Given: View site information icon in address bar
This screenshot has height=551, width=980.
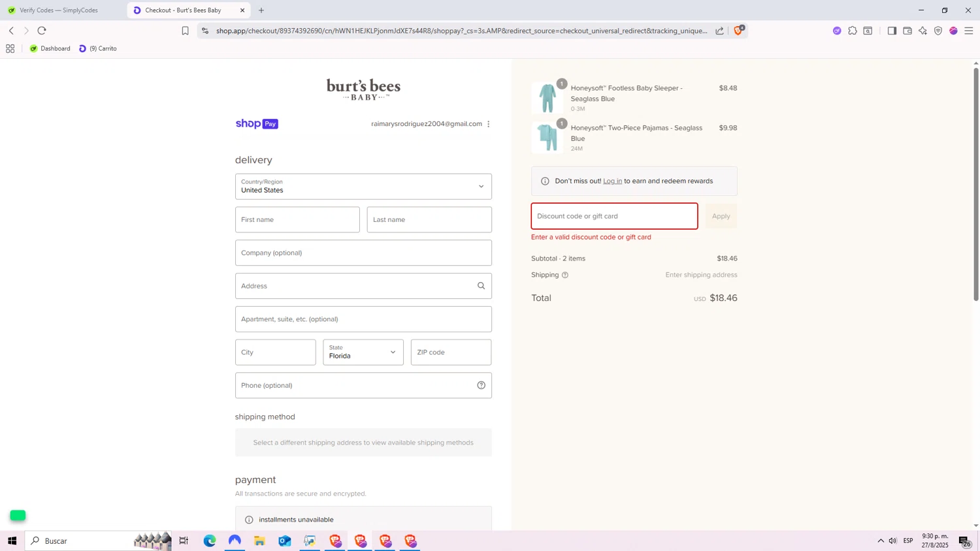Looking at the screenshot, I should click(x=205, y=31).
